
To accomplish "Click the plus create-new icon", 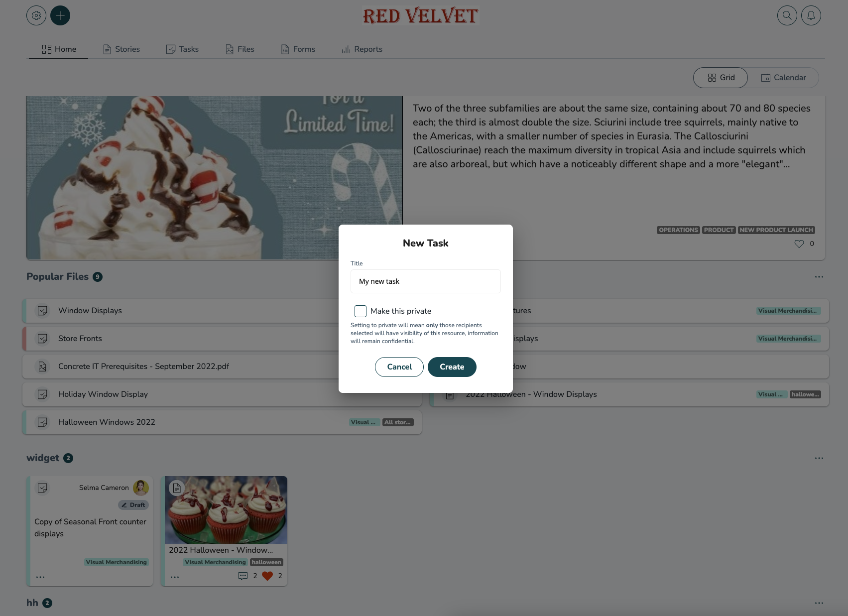I will (x=60, y=15).
